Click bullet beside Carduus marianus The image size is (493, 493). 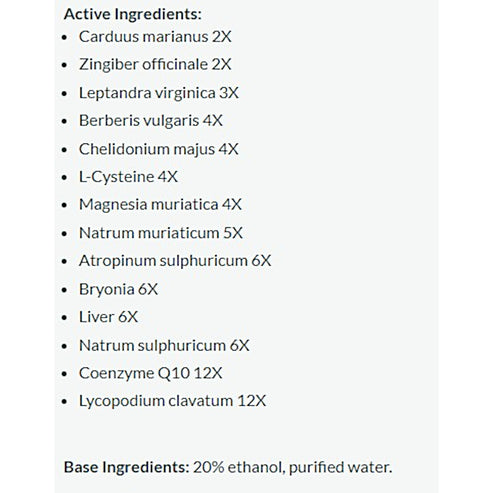[x=64, y=37]
